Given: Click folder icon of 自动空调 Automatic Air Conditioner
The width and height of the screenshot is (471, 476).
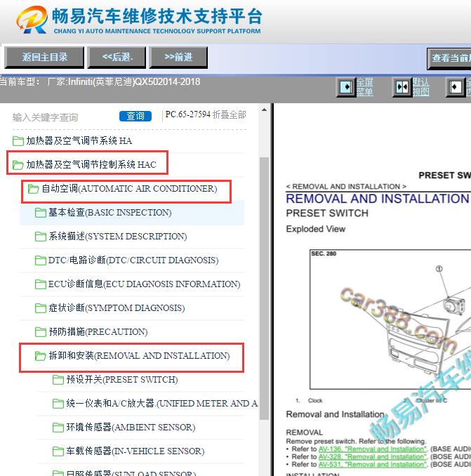Looking at the screenshot, I should point(34,189).
